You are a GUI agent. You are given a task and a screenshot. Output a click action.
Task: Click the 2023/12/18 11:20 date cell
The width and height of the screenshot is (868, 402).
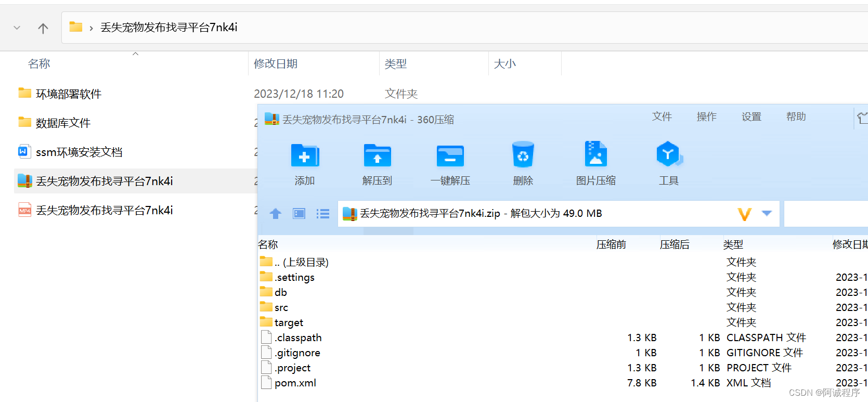[x=299, y=94]
